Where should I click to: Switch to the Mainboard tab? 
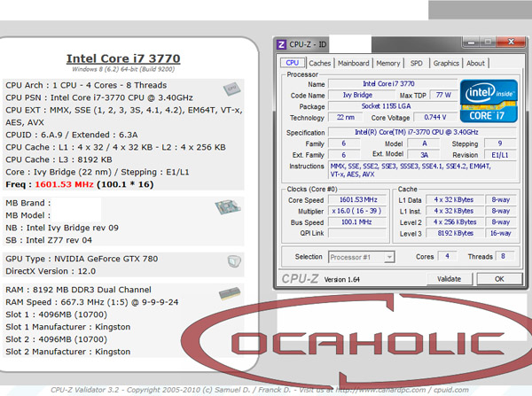(354, 63)
